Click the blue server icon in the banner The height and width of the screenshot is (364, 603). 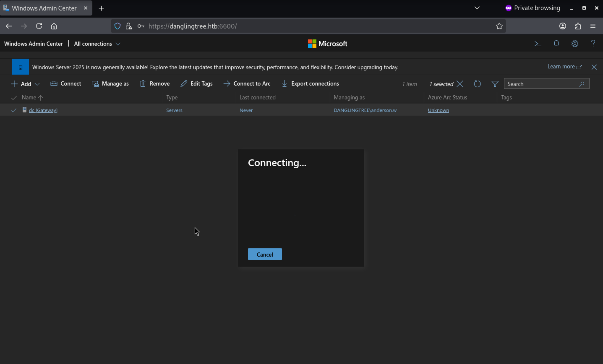21,67
